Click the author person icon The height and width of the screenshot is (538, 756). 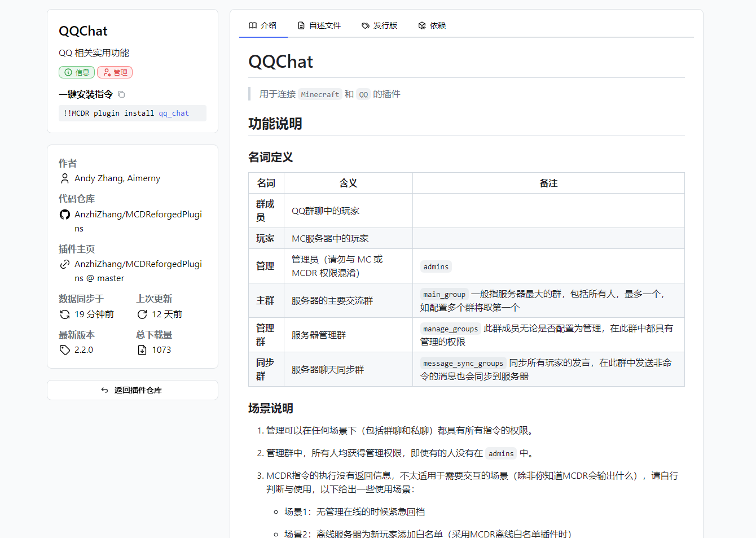[x=65, y=178]
